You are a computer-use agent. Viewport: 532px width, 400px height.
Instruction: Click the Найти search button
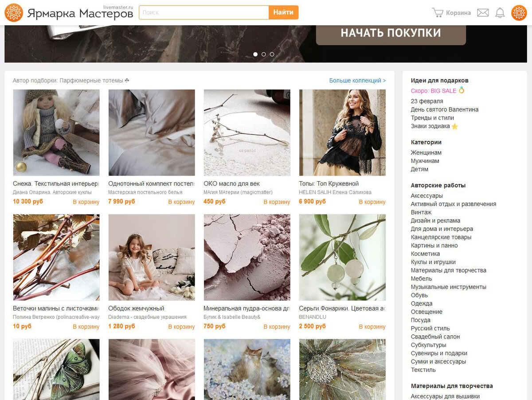283,12
